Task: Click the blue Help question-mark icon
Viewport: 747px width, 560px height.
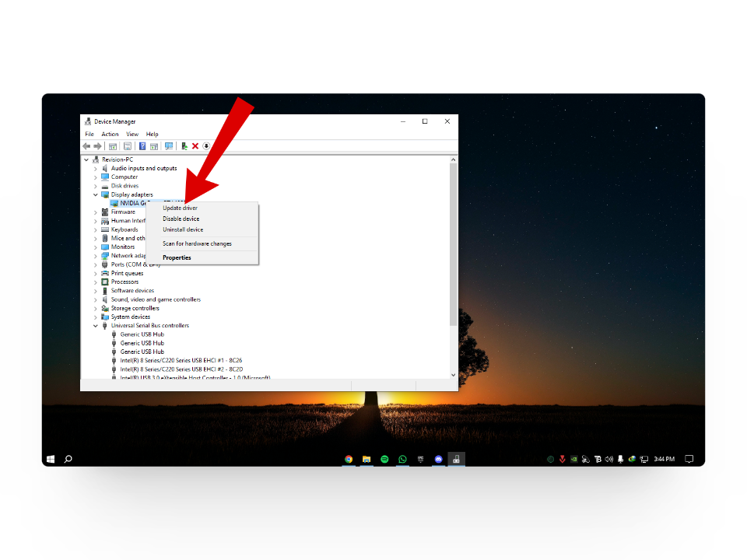Action: pos(142,146)
